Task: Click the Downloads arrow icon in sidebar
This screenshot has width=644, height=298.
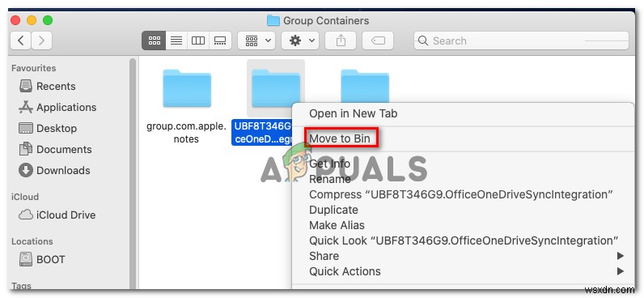Action: pos(25,170)
